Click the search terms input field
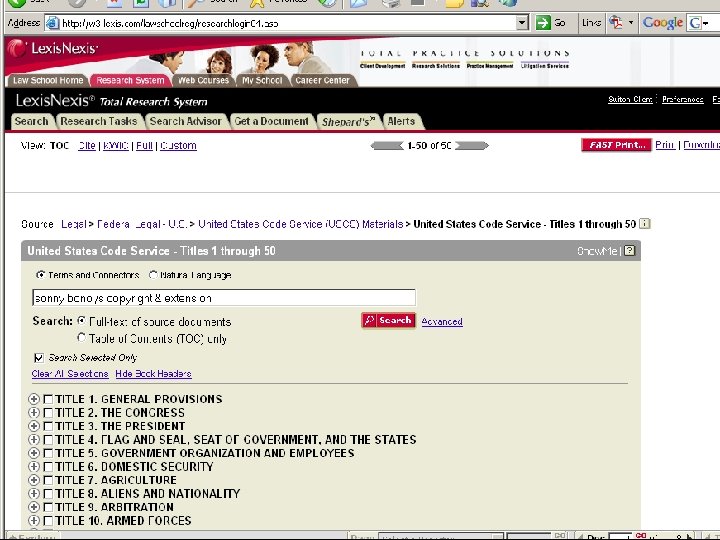The height and width of the screenshot is (540, 720). point(224,298)
